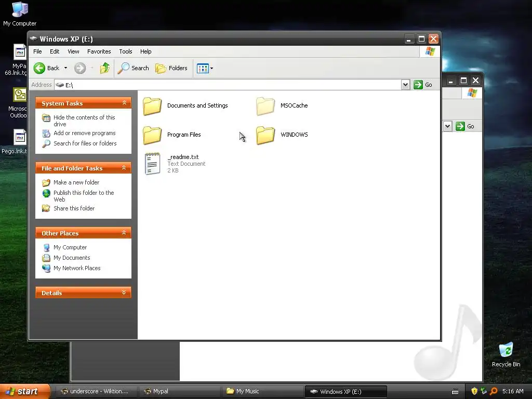532x399 pixels.
Task: Click Add or remove programs link
Action: [x=85, y=133]
